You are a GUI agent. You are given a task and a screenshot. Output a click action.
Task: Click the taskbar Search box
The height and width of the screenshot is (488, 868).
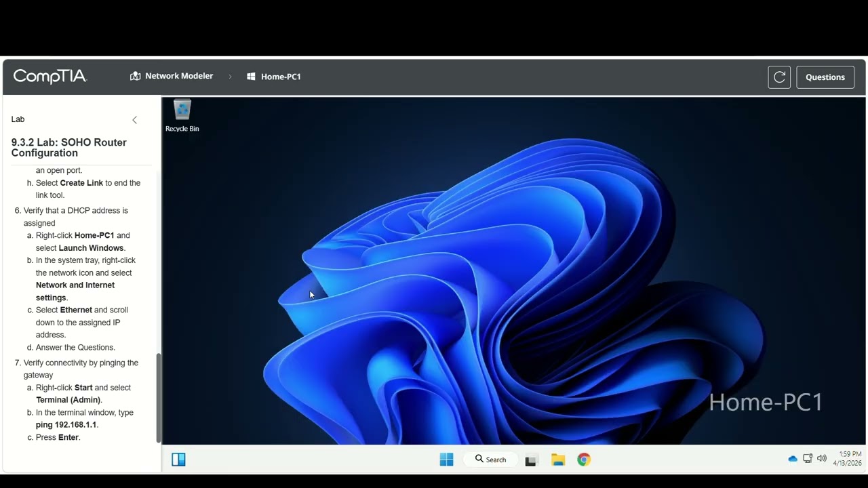[491, 460]
